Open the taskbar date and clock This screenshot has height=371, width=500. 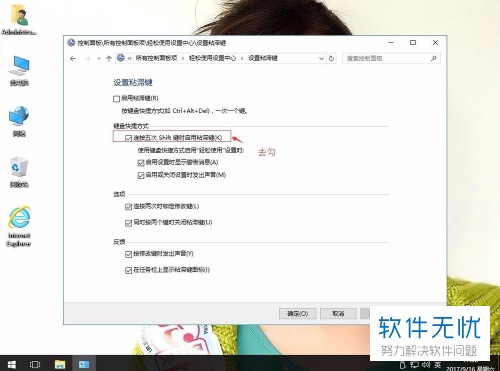471,366
